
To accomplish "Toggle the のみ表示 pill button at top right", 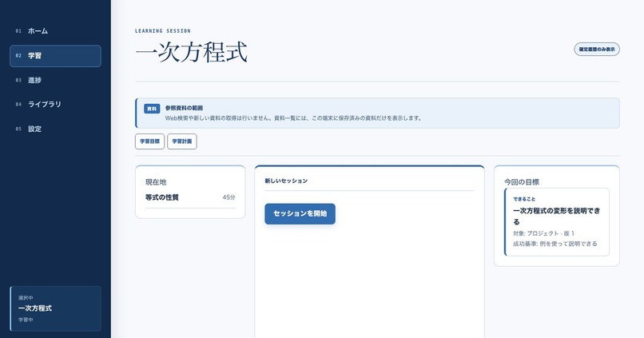I will [597, 50].
